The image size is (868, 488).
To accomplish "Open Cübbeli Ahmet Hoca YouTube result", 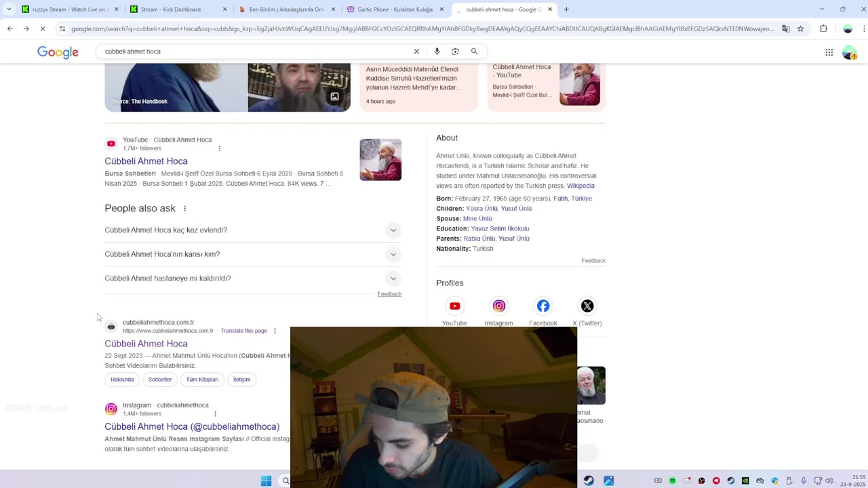I will tap(146, 161).
